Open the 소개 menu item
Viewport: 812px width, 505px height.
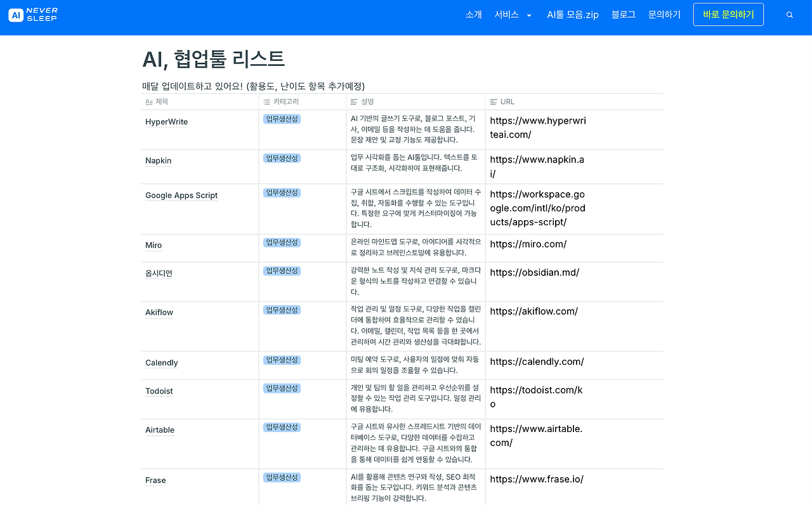(x=474, y=15)
